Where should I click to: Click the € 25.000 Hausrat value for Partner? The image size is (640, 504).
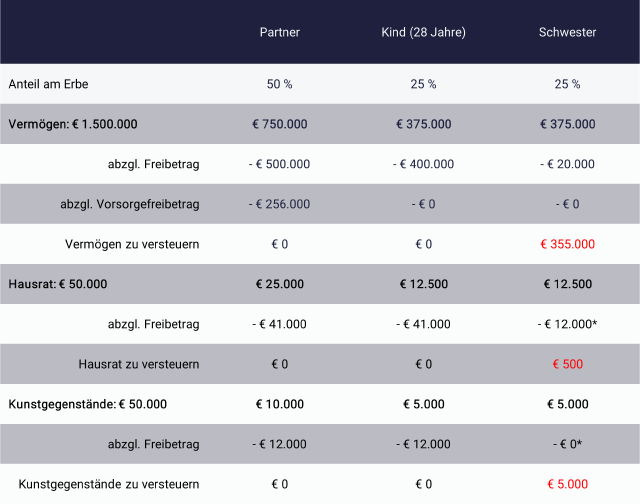(279, 284)
